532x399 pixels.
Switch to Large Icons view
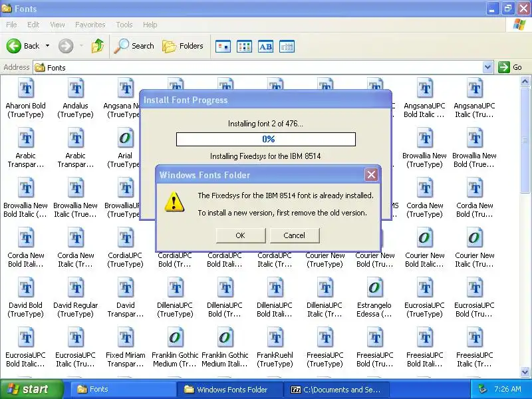point(223,47)
